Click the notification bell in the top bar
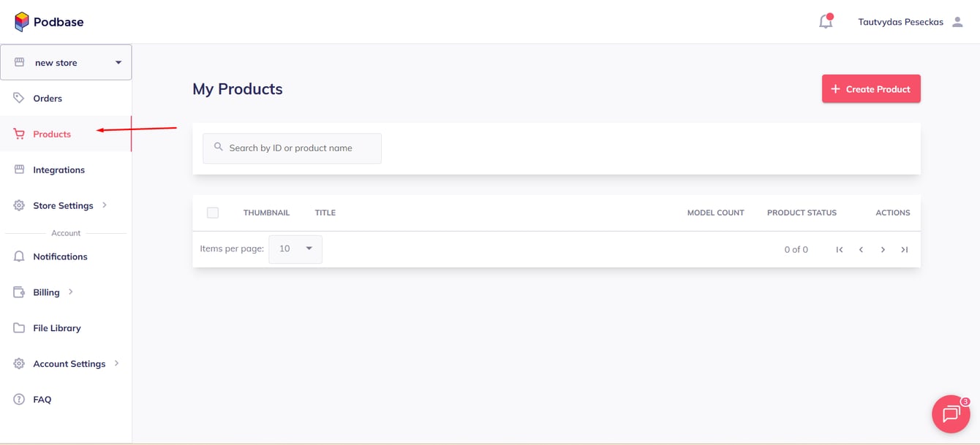 coord(825,21)
